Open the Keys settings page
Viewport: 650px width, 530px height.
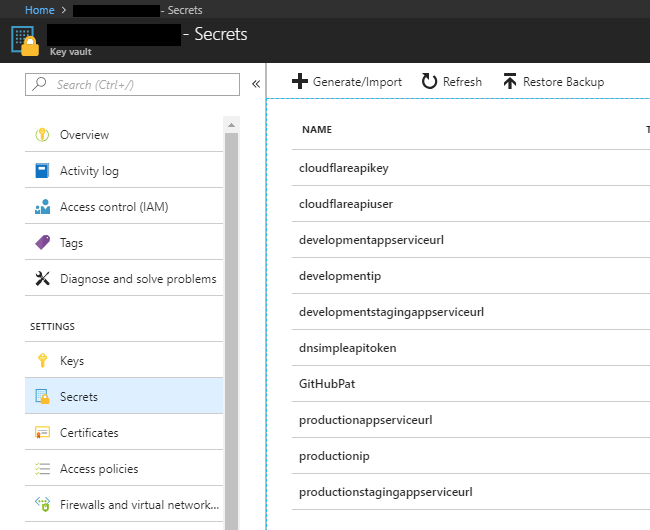click(x=124, y=361)
